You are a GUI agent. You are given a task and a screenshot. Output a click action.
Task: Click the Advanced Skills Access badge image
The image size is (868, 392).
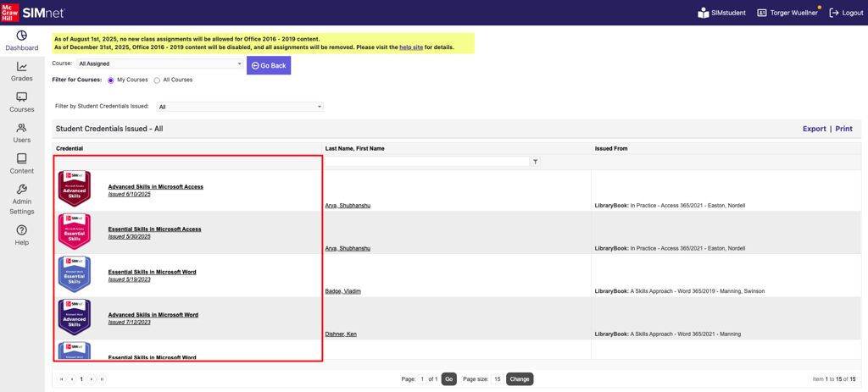[75, 189]
